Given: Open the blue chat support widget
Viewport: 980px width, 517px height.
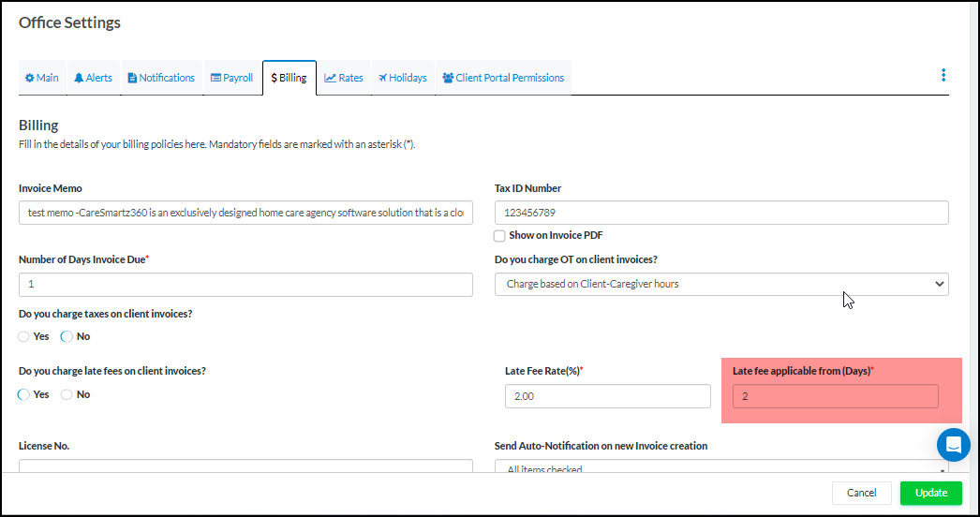Looking at the screenshot, I should click(953, 444).
